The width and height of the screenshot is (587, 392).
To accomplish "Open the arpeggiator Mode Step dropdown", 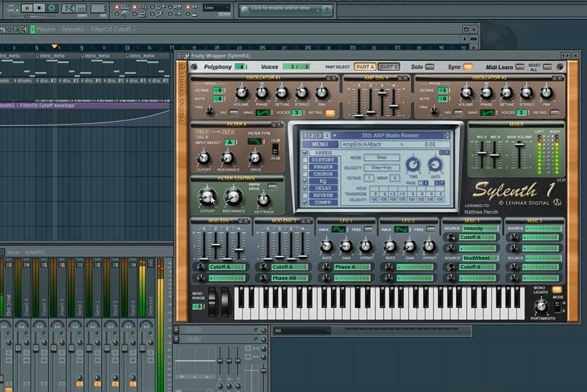I will [x=382, y=157].
